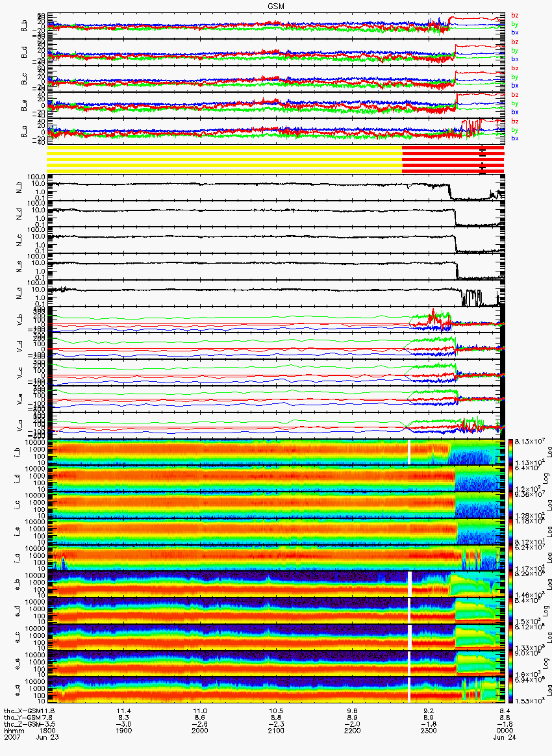The image size is (552, 756).
Task: Click the X-GSM value 11.4
Action: [x=124, y=711]
